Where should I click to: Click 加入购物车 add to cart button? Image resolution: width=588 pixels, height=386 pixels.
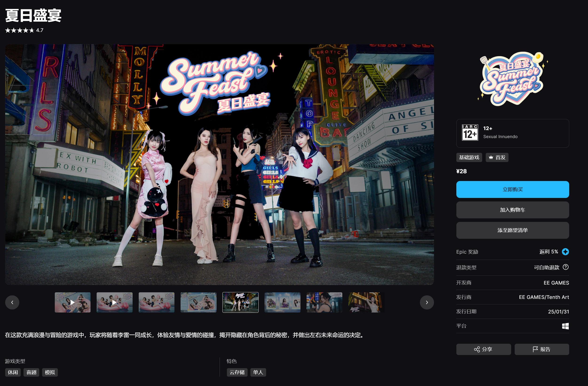(512, 210)
